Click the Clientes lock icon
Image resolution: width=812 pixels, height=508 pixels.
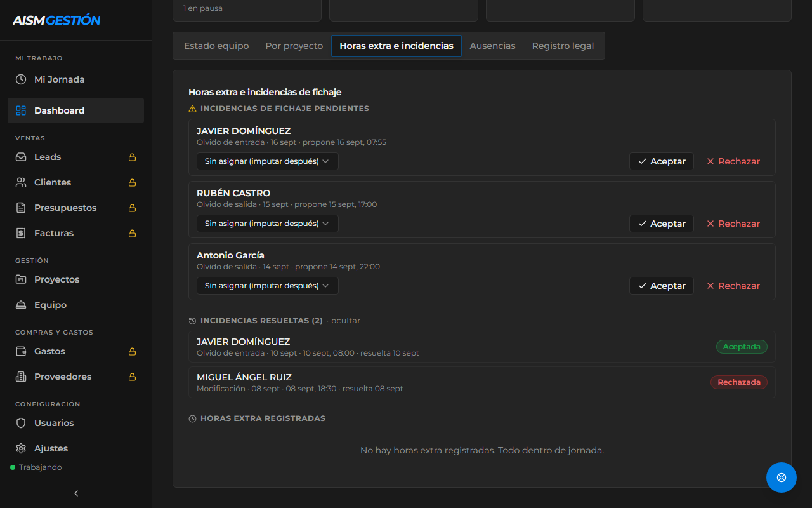[133, 182]
